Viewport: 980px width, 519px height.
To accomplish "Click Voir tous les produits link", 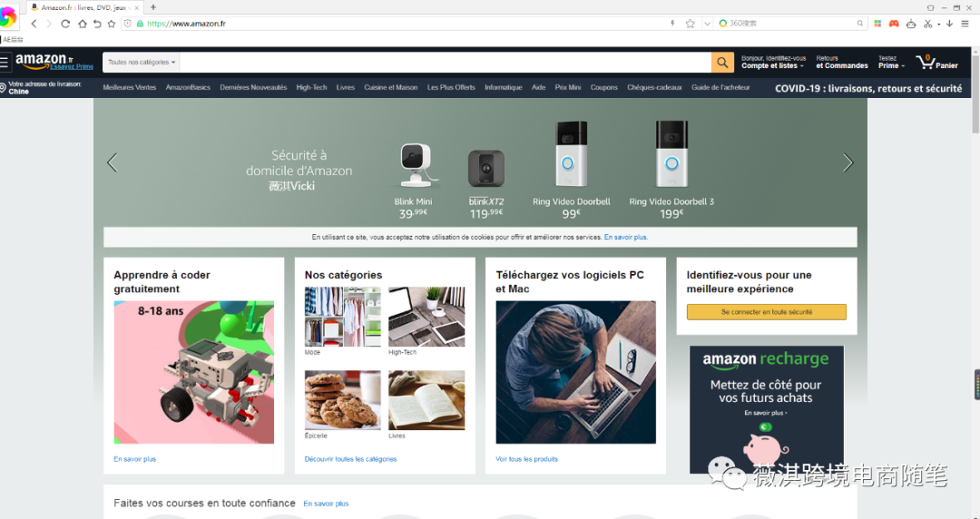I will coord(527,459).
